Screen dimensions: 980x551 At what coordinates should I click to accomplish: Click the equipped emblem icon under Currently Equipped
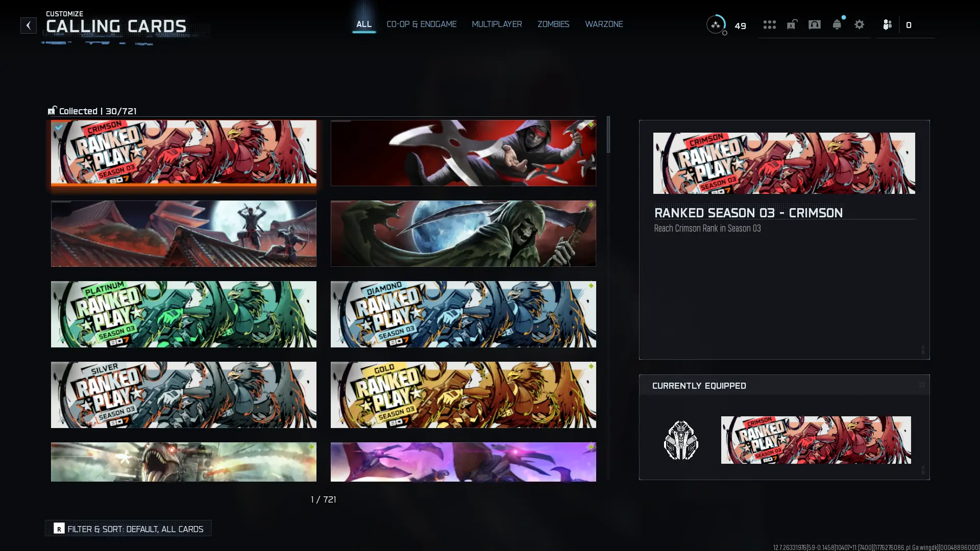click(681, 440)
